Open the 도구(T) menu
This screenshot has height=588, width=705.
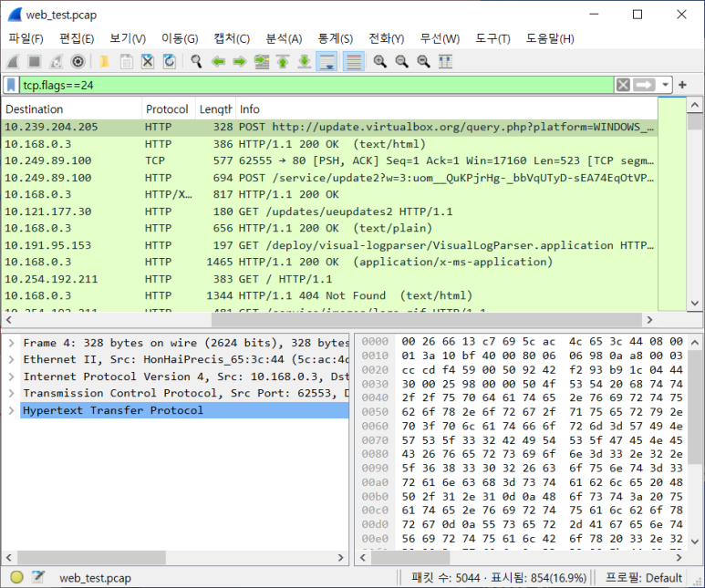tap(492, 38)
